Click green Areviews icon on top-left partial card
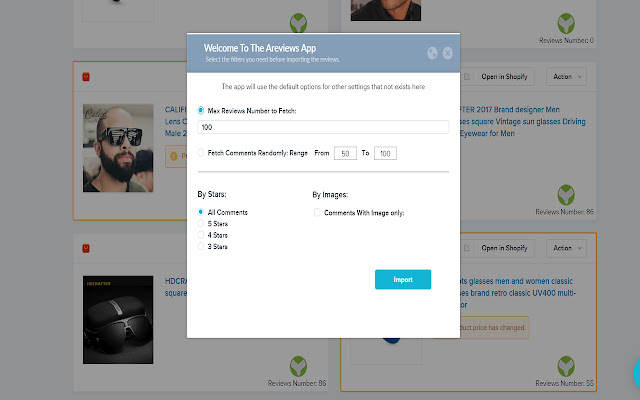Image resolution: width=640 pixels, height=400 pixels. click(298, 23)
